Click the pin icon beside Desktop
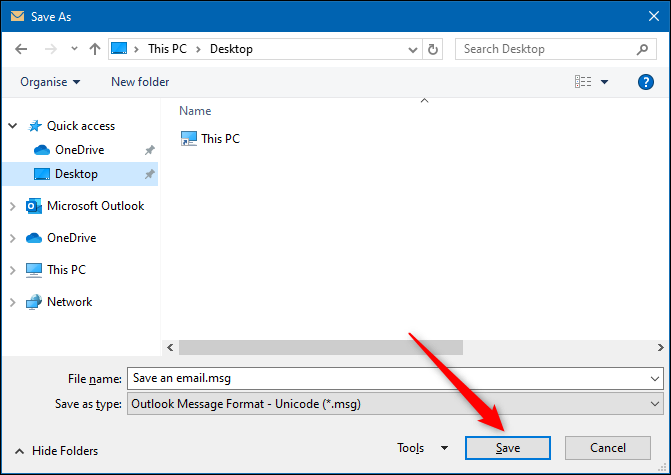The image size is (671, 475). click(x=149, y=174)
